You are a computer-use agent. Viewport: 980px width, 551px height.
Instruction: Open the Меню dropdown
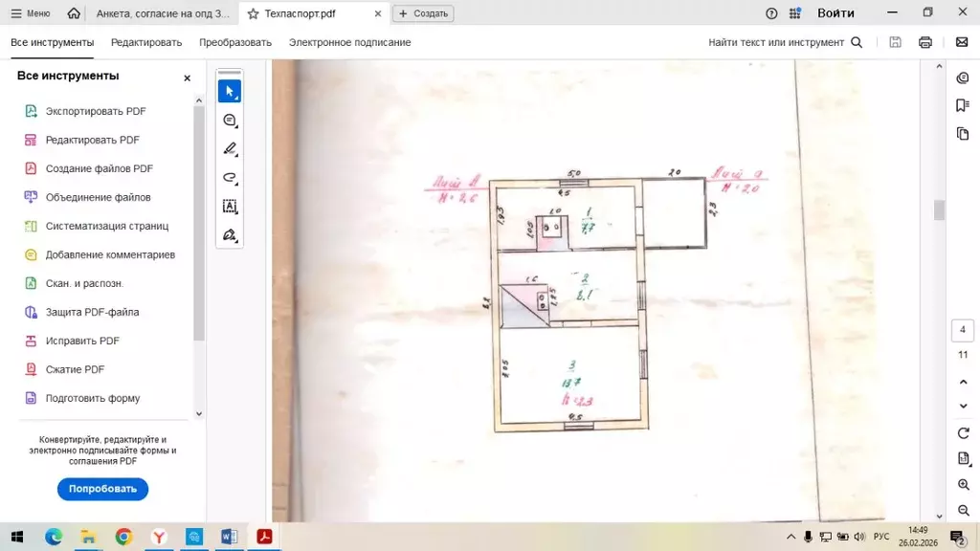31,13
